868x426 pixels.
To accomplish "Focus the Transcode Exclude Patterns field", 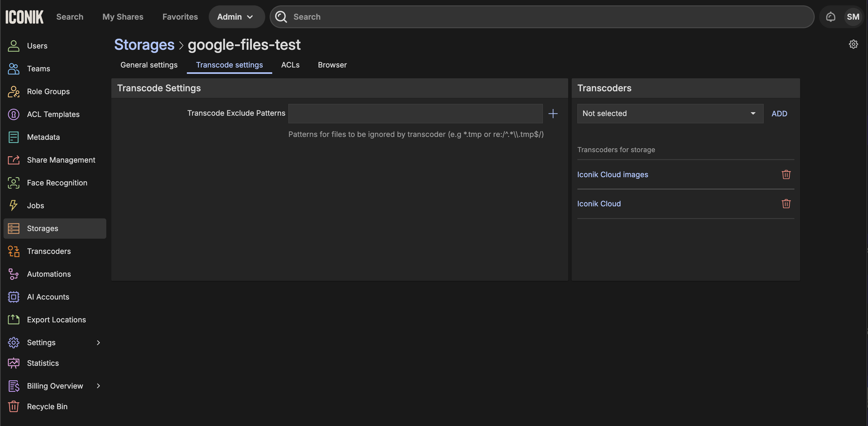I will pyautogui.click(x=415, y=113).
